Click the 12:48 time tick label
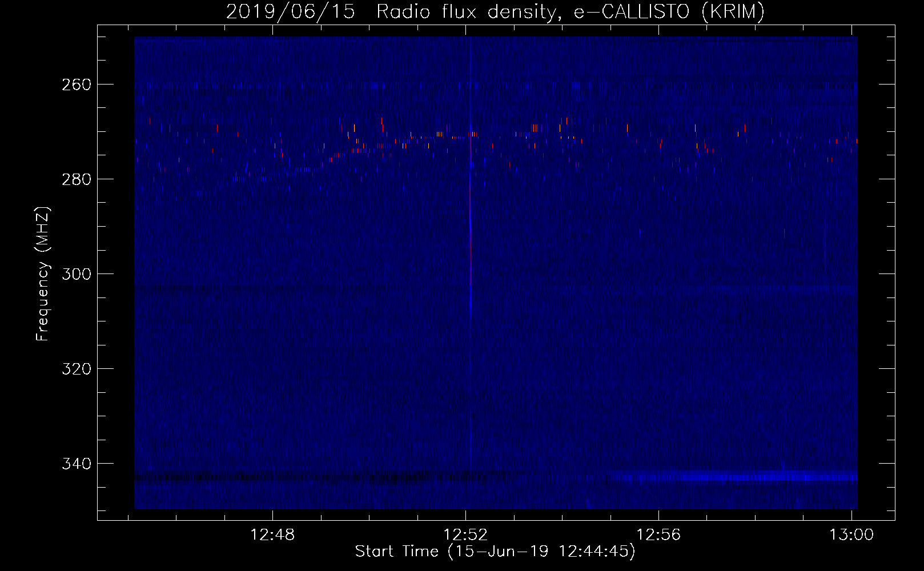The width and height of the screenshot is (924, 571). click(273, 535)
